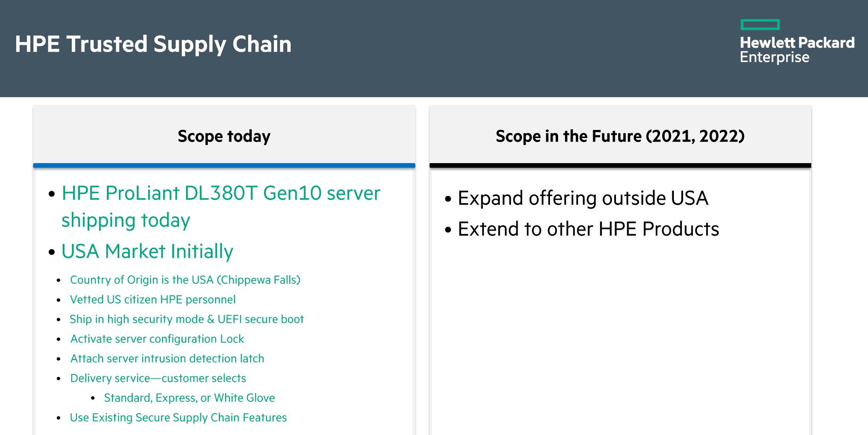Screen dimensions: 868x435
Task: Click Extend to other HPE Products bullet
Action: (x=588, y=229)
